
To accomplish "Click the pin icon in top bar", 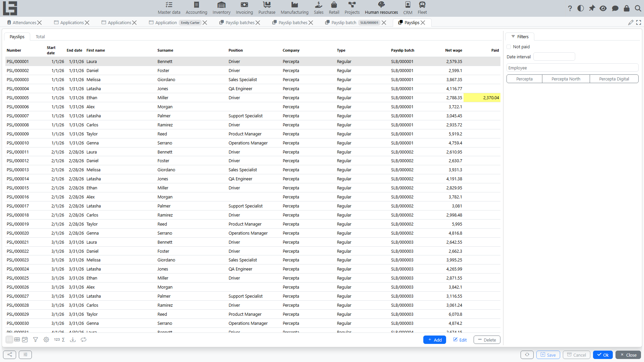I will click(x=592, y=8).
